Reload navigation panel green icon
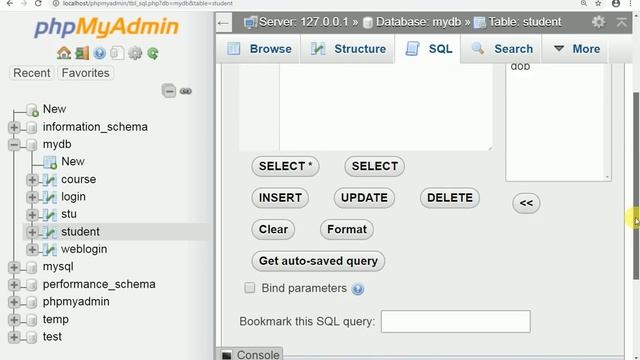The image size is (640, 360). click(x=153, y=53)
